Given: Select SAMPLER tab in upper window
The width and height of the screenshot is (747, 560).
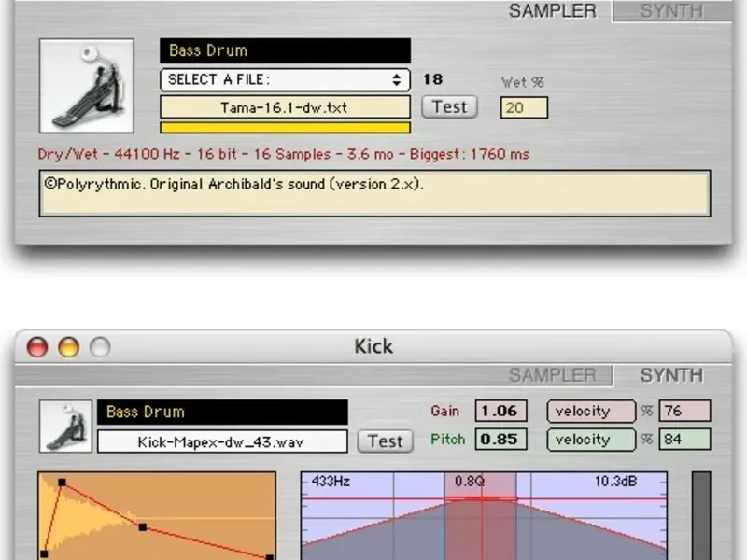Looking at the screenshot, I should pyautogui.click(x=552, y=11).
